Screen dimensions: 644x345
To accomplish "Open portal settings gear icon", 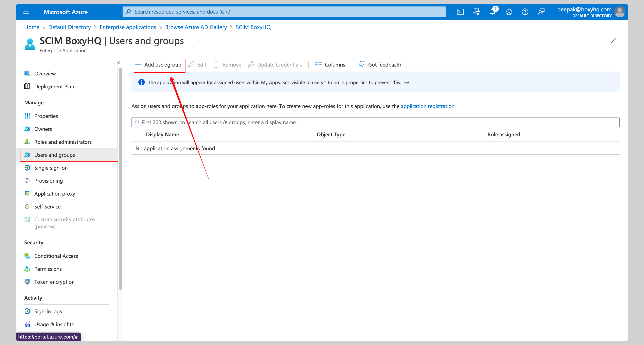I will tap(509, 12).
